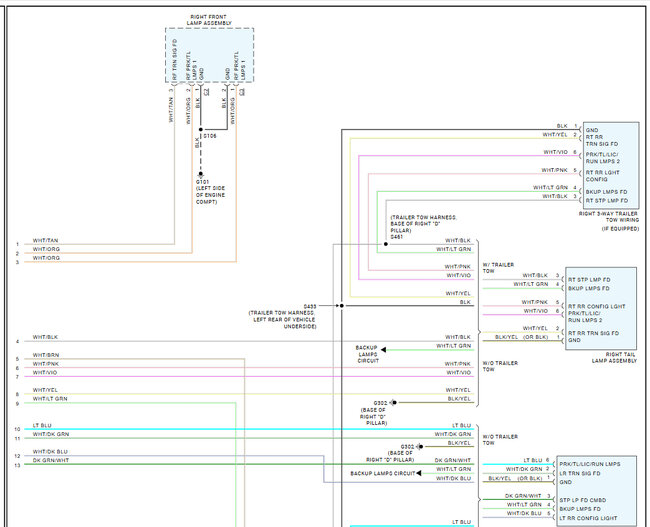Screen dimensions: 650x527
Task: Select the S461 splice label
Action: point(396,237)
